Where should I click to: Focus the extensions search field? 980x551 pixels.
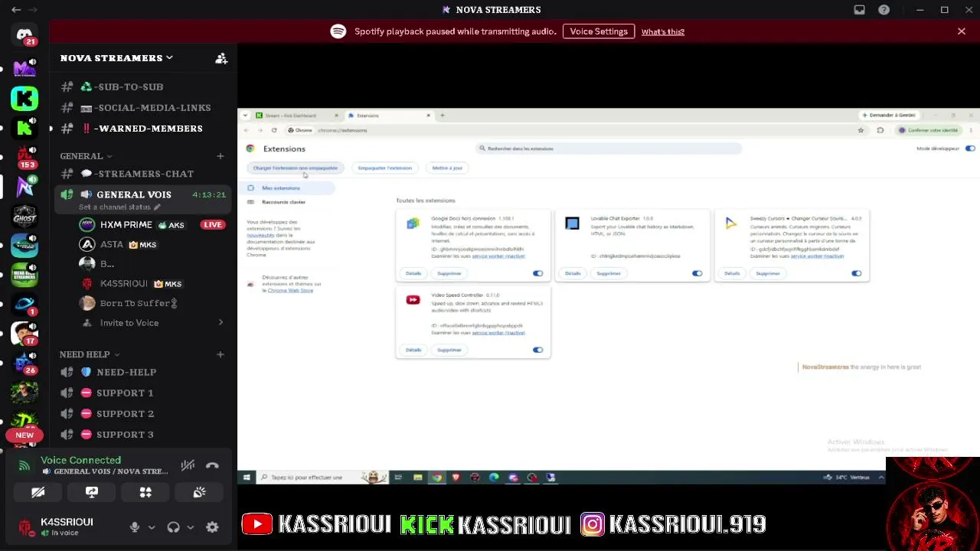609,148
